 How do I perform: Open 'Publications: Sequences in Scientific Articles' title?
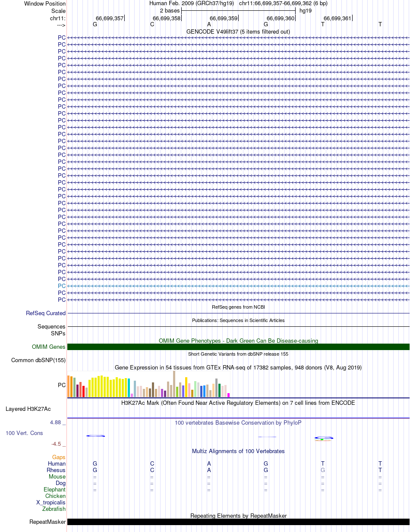click(x=238, y=320)
